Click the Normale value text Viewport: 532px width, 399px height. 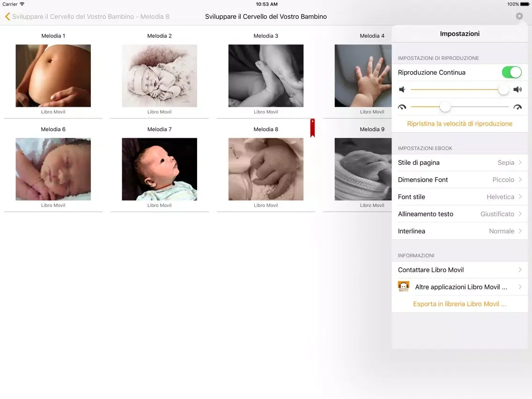pyautogui.click(x=502, y=231)
